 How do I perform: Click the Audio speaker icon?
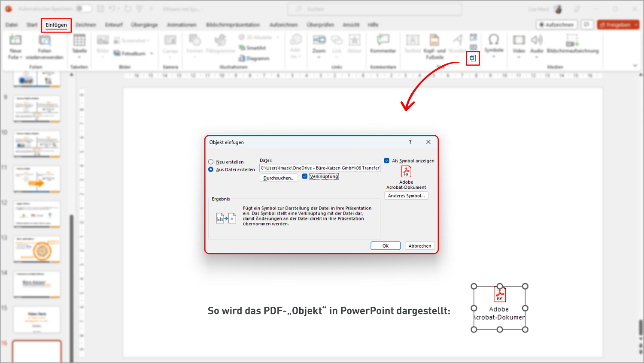pos(537,40)
